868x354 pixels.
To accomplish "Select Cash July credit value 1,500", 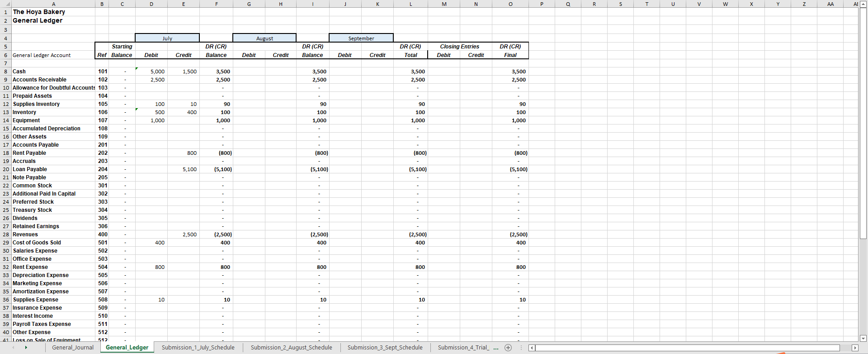I will (x=184, y=72).
